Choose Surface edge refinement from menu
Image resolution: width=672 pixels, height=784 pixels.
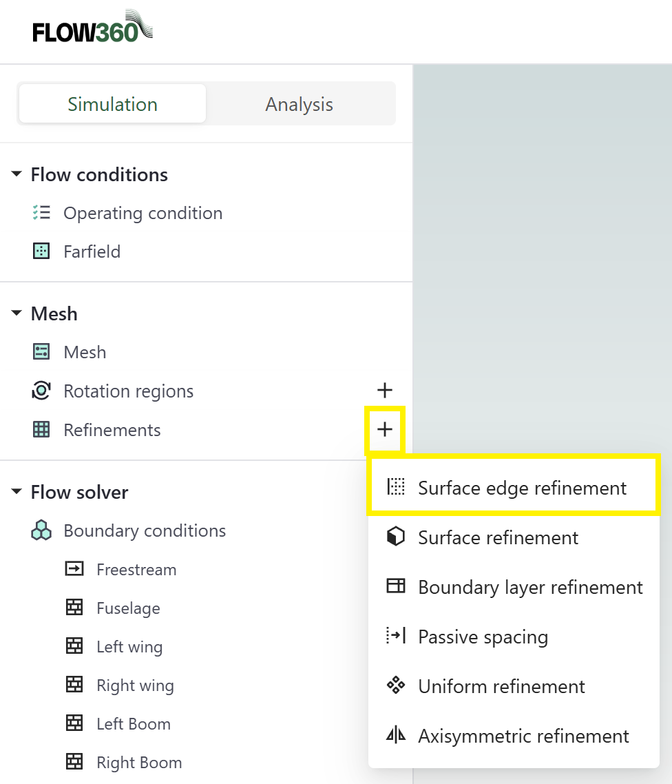522,488
